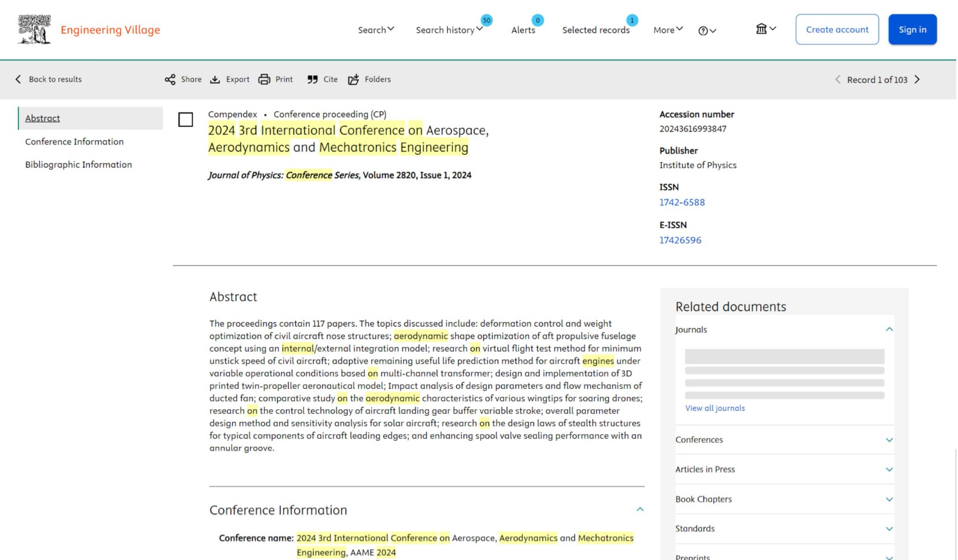Click the Search history count badge 50
This screenshot has width=958, height=560.
(x=487, y=20)
